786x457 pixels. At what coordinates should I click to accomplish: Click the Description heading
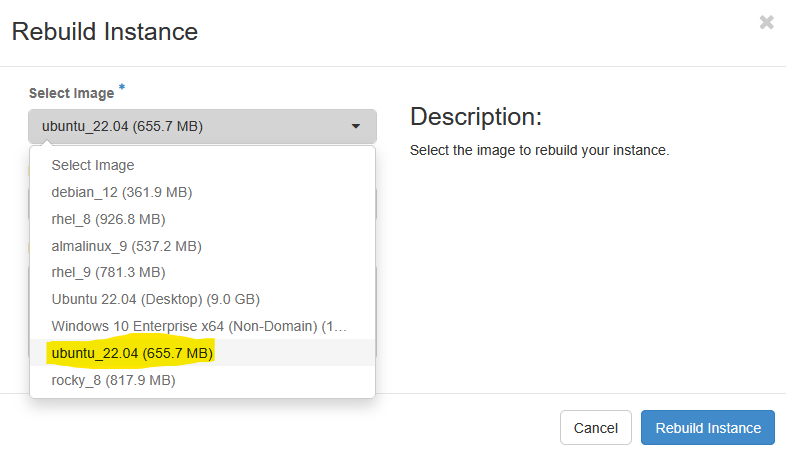pyautogui.click(x=476, y=117)
